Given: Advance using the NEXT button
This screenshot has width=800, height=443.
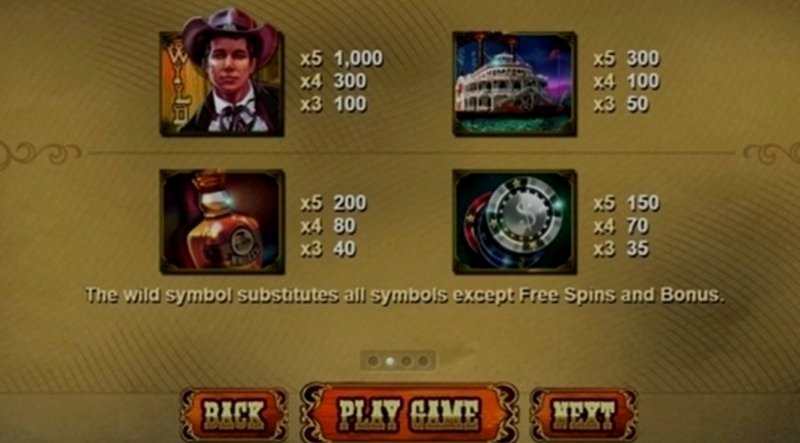Looking at the screenshot, I should pos(584,414).
